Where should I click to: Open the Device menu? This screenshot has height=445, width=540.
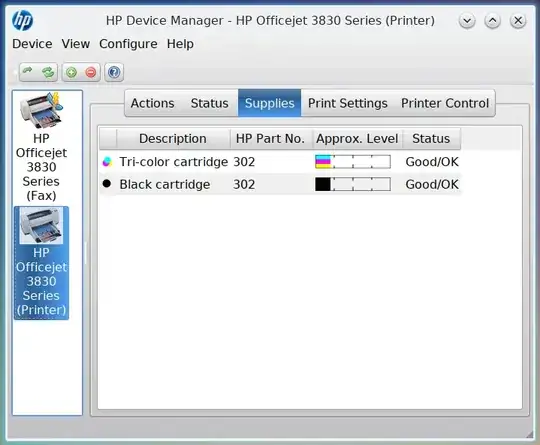[x=32, y=44]
